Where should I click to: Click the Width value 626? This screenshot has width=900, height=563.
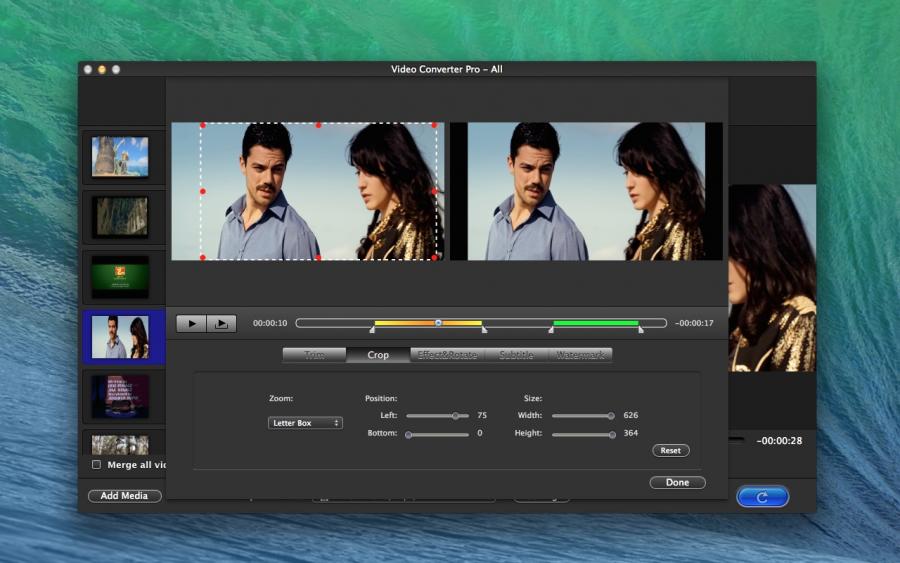click(x=631, y=415)
